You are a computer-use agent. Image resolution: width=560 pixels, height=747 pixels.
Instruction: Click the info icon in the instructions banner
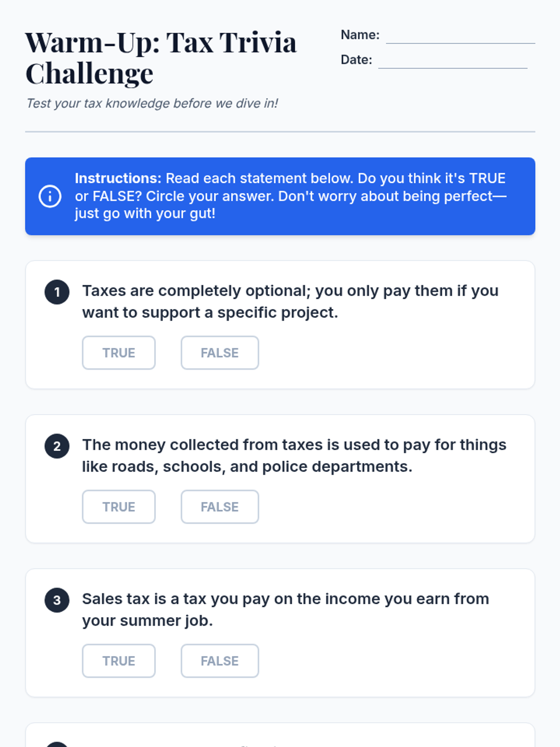click(50, 196)
